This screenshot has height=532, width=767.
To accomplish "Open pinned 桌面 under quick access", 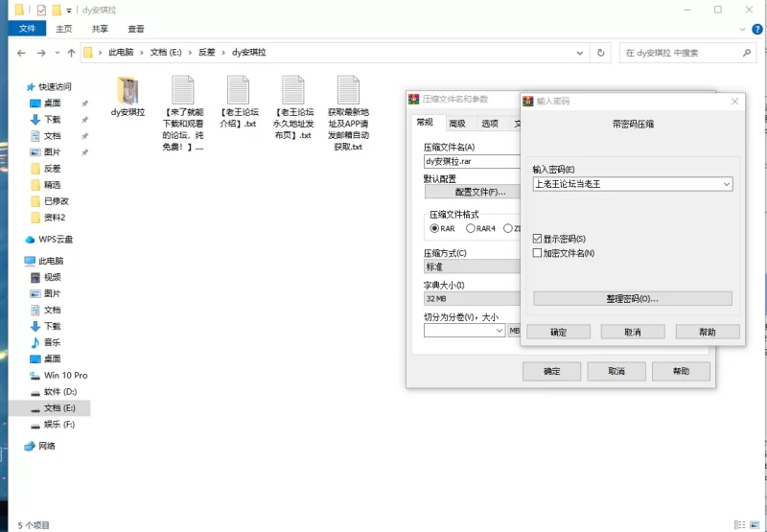I will click(46, 104).
